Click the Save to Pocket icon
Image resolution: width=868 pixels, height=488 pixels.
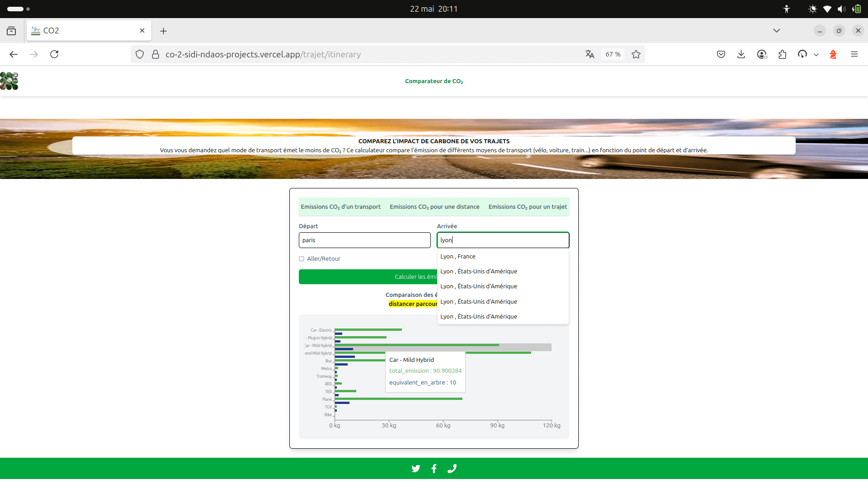[x=721, y=54]
